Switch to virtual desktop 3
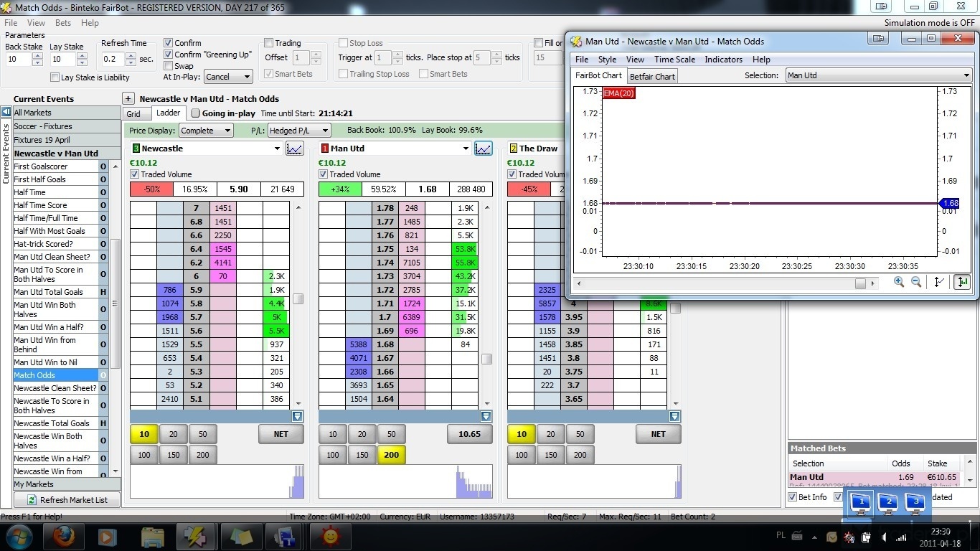 coord(915,503)
